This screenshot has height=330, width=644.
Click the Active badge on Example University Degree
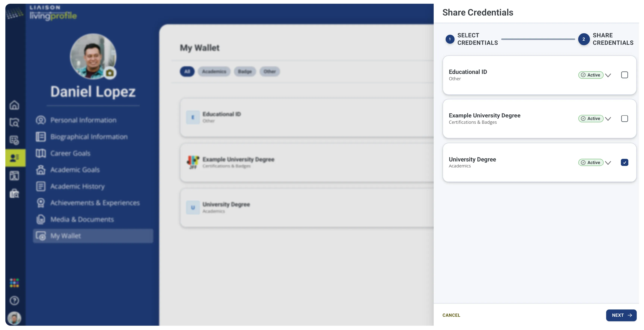[x=591, y=119]
